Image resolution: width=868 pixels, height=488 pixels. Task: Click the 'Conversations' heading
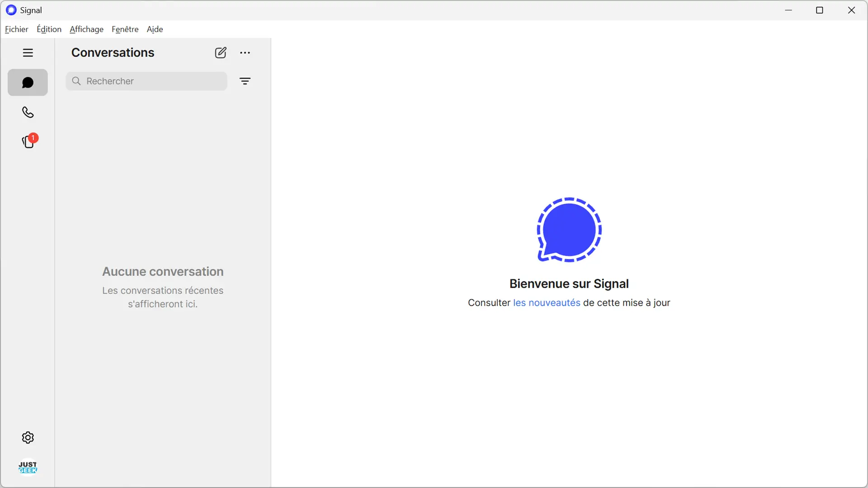(113, 53)
